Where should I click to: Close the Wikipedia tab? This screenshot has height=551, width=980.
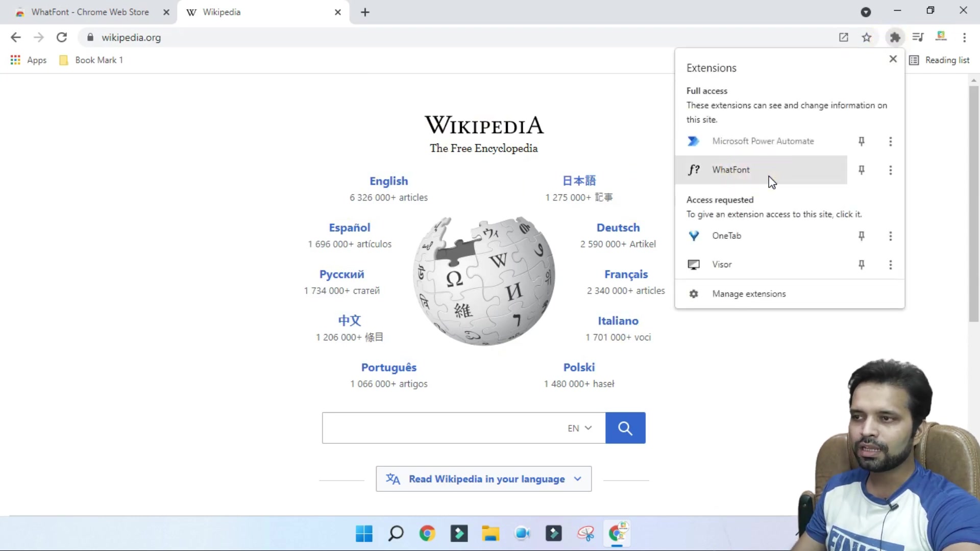click(x=338, y=12)
